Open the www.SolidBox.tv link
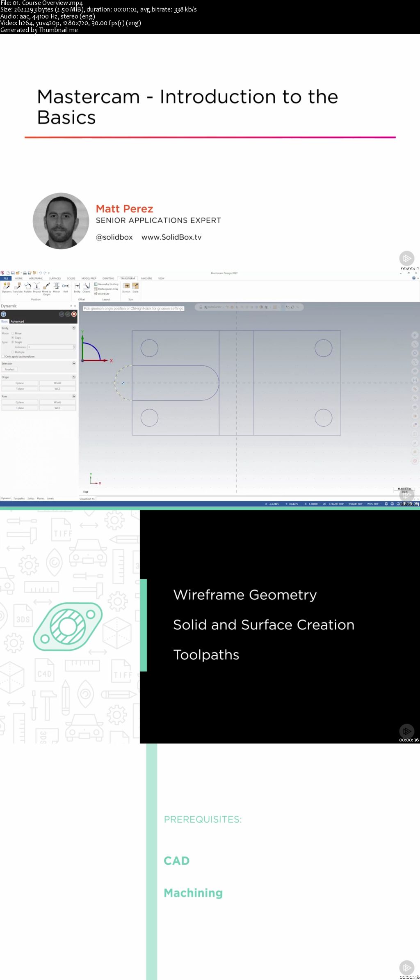The height and width of the screenshot is (980, 420). (171, 237)
